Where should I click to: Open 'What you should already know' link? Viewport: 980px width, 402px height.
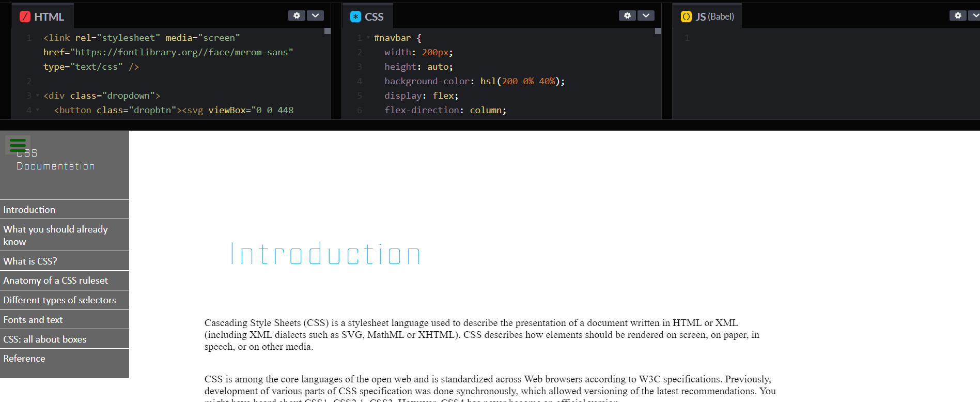pyautogui.click(x=65, y=235)
